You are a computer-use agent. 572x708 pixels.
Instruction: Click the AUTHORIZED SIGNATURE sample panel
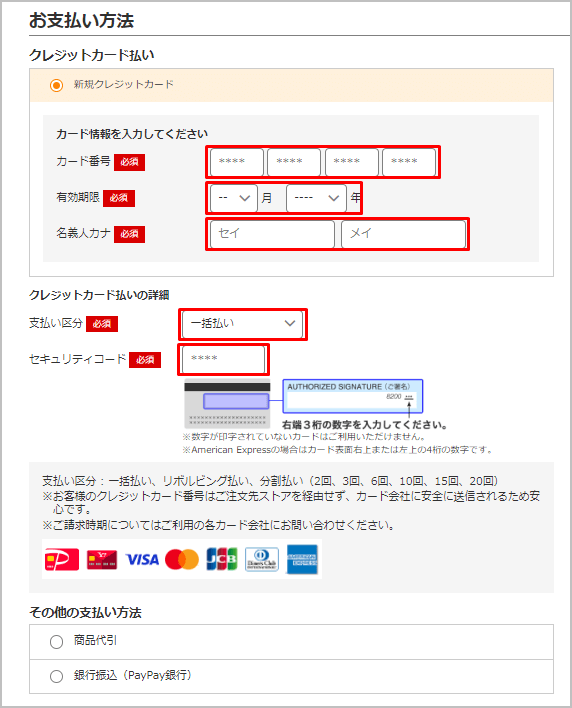point(353,396)
